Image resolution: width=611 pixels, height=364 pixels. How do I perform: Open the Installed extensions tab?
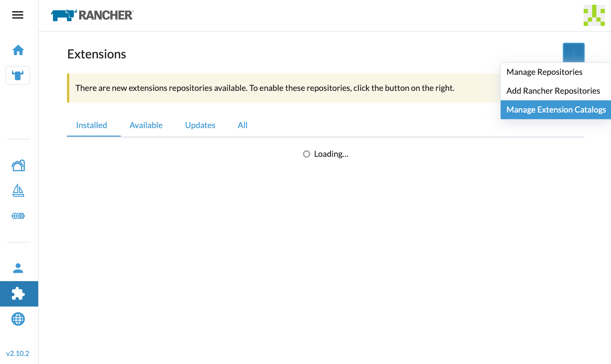point(92,125)
